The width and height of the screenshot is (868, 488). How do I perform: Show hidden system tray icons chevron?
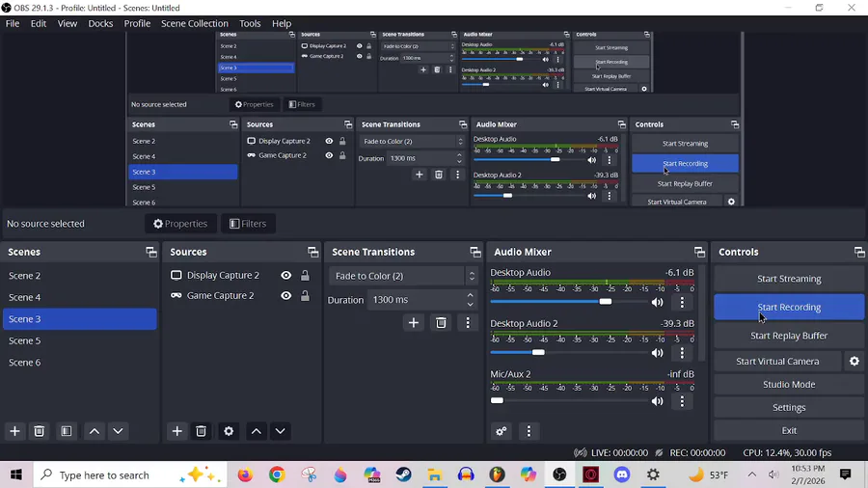coord(751,474)
